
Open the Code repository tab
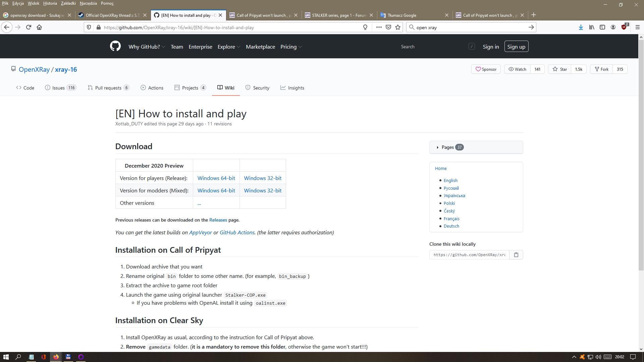point(25,88)
